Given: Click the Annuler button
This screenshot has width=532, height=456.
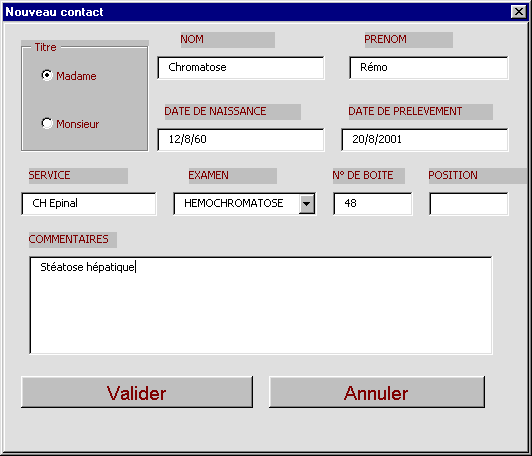Looking at the screenshot, I should click(377, 392).
